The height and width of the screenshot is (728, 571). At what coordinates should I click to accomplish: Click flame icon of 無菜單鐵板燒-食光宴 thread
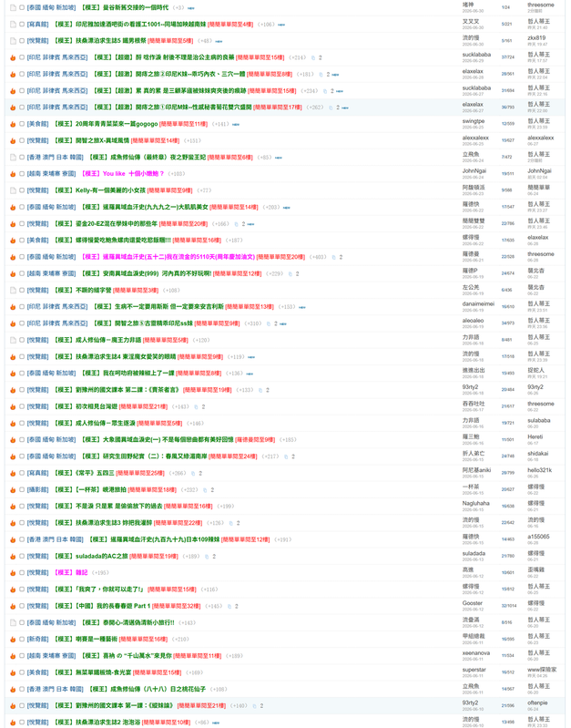point(13,672)
